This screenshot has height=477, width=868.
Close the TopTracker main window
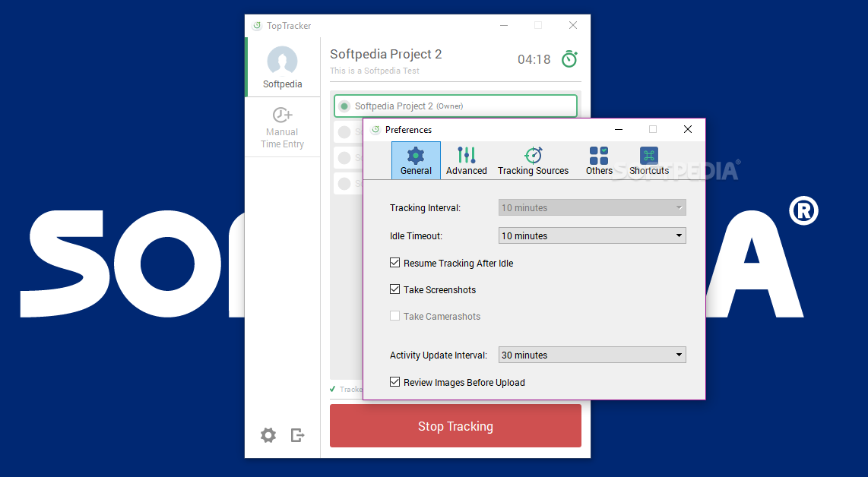coord(573,25)
